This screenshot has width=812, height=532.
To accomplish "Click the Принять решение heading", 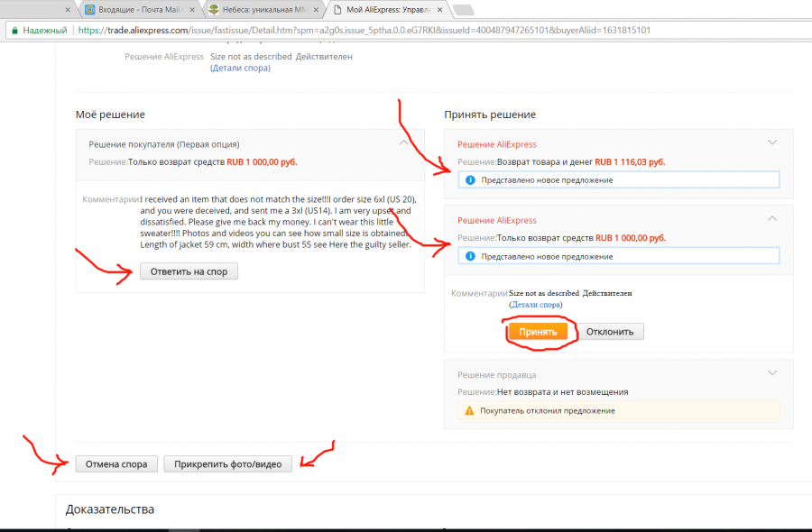I will [x=490, y=115].
